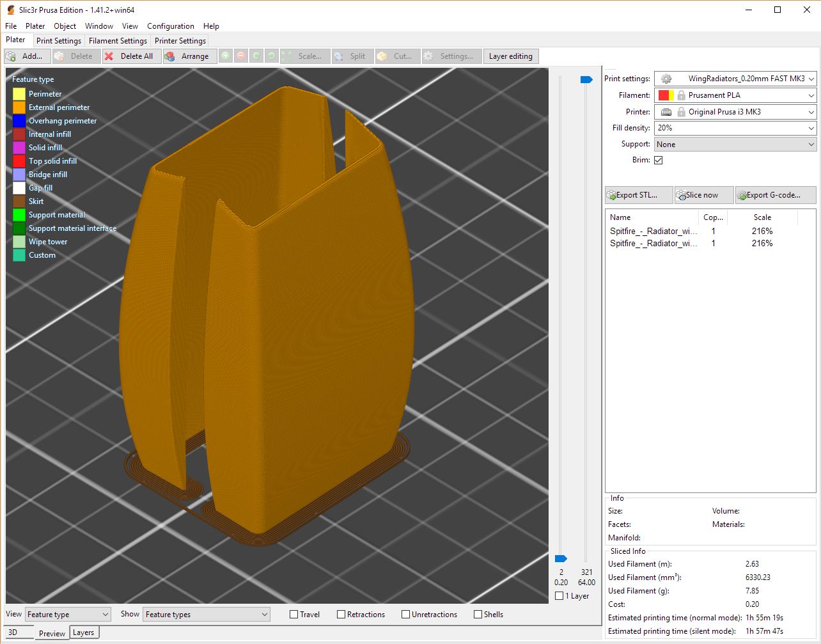
Task: Switch to the Printer Settings tab
Action: (181, 40)
